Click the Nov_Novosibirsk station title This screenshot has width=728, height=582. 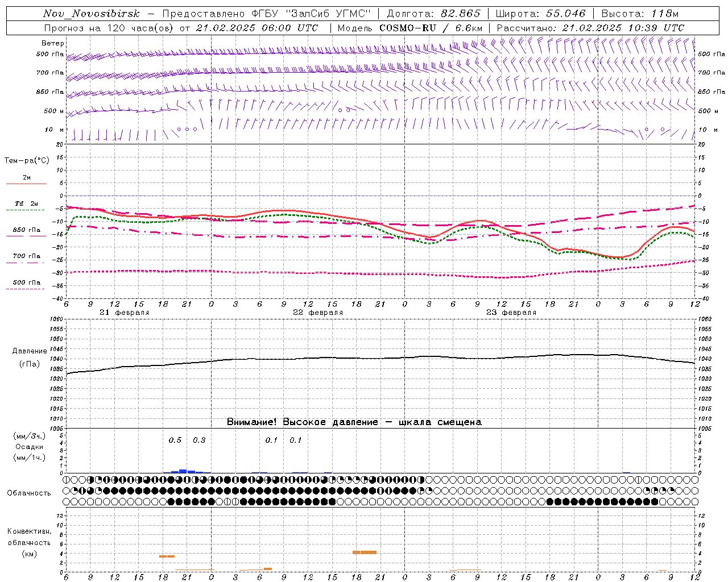(x=91, y=14)
